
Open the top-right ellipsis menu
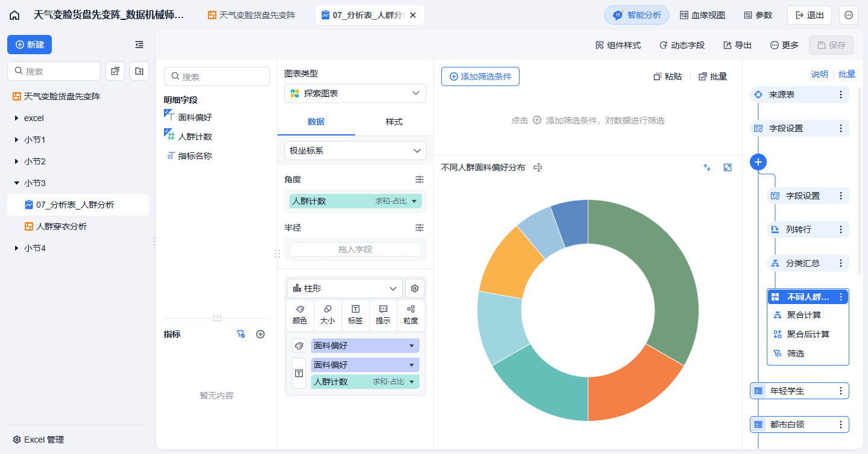coord(849,15)
